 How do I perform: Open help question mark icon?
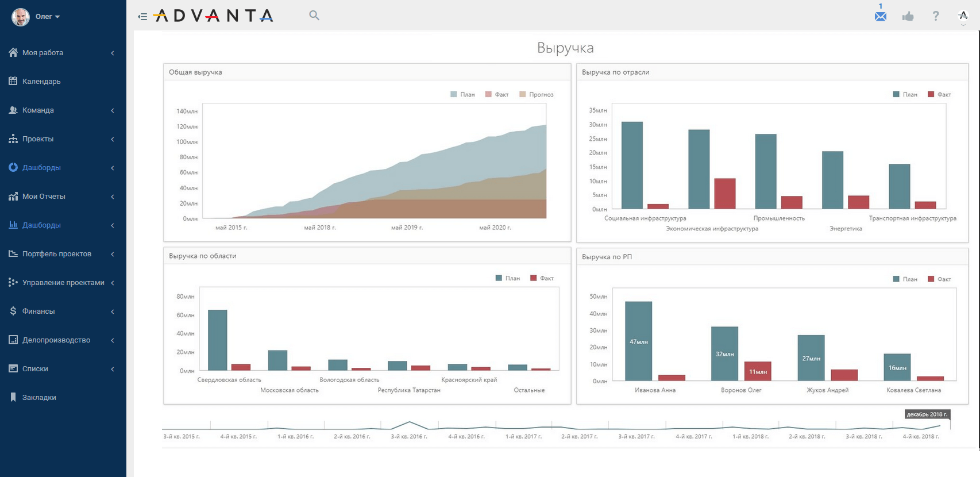(x=936, y=16)
